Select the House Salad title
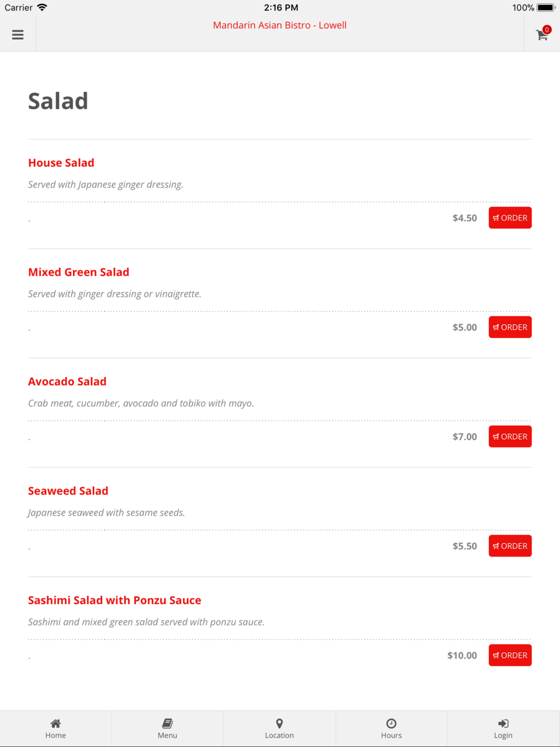 click(x=61, y=163)
